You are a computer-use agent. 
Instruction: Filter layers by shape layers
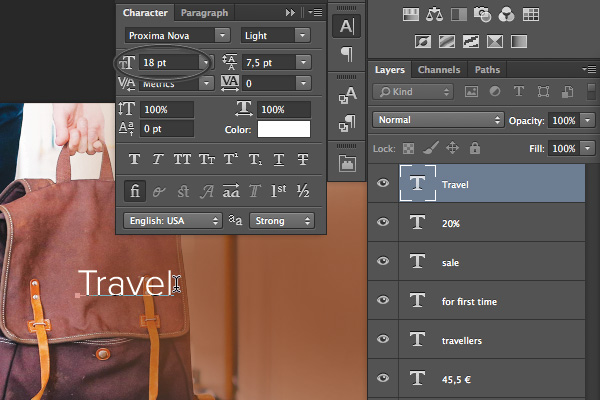click(x=543, y=91)
